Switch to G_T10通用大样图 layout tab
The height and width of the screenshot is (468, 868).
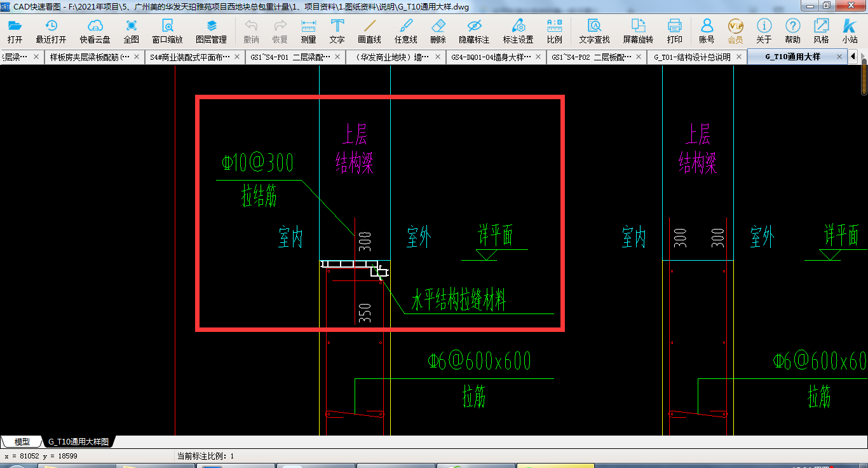[78, 442]
